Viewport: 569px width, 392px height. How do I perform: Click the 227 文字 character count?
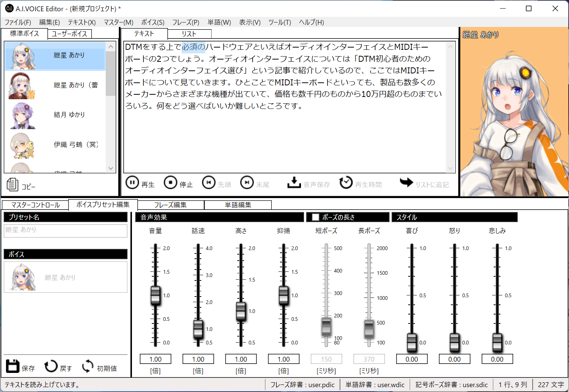point(551,385)
